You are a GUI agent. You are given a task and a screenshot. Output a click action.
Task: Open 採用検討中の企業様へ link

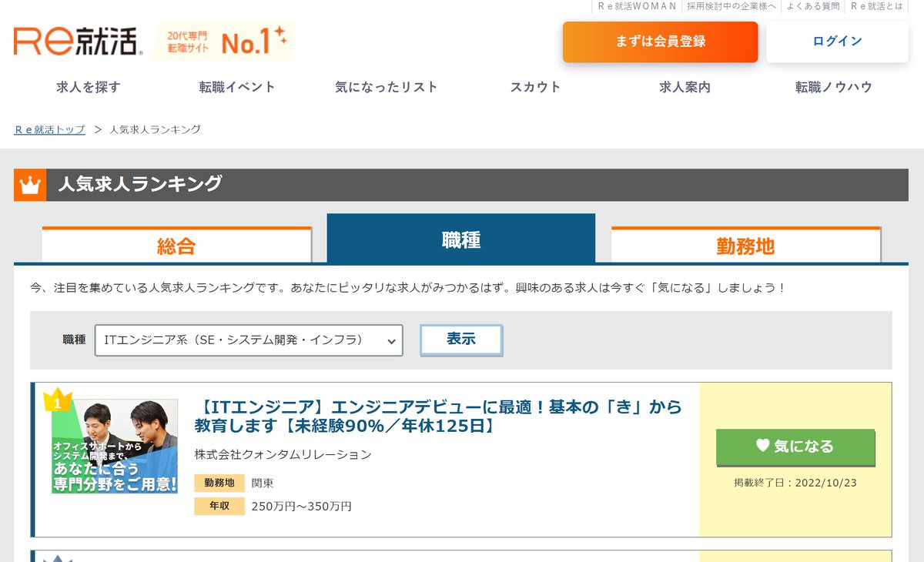[x=731, y=6]
